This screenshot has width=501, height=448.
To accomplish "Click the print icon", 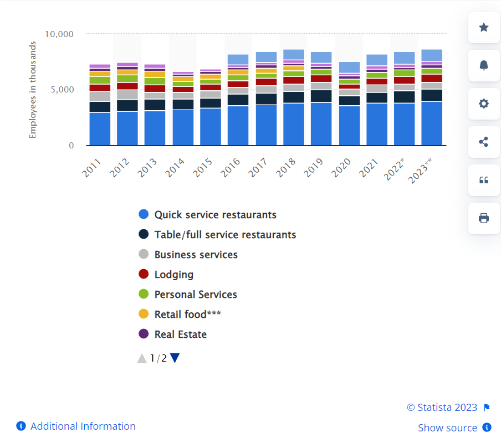I will 483,218.
